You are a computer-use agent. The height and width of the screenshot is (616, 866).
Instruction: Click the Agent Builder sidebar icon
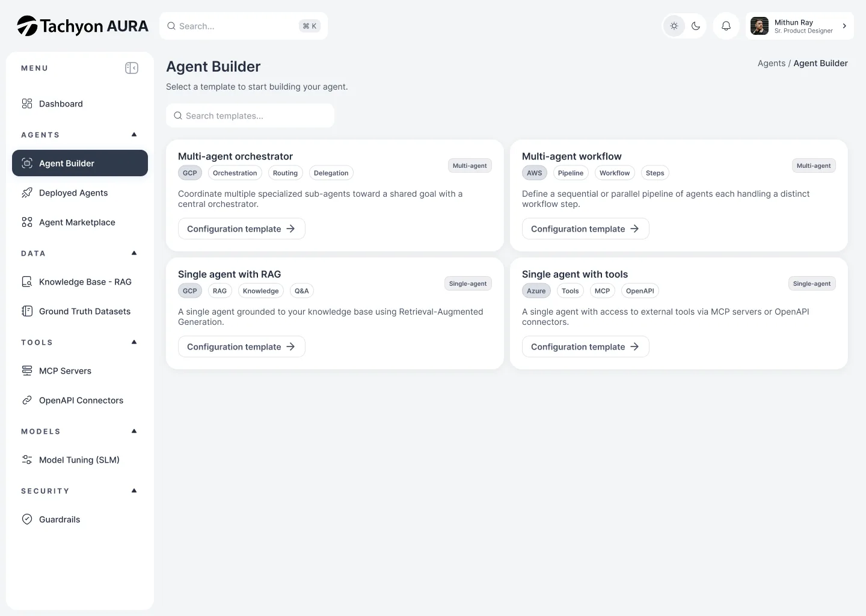click(x=27, y=163)
